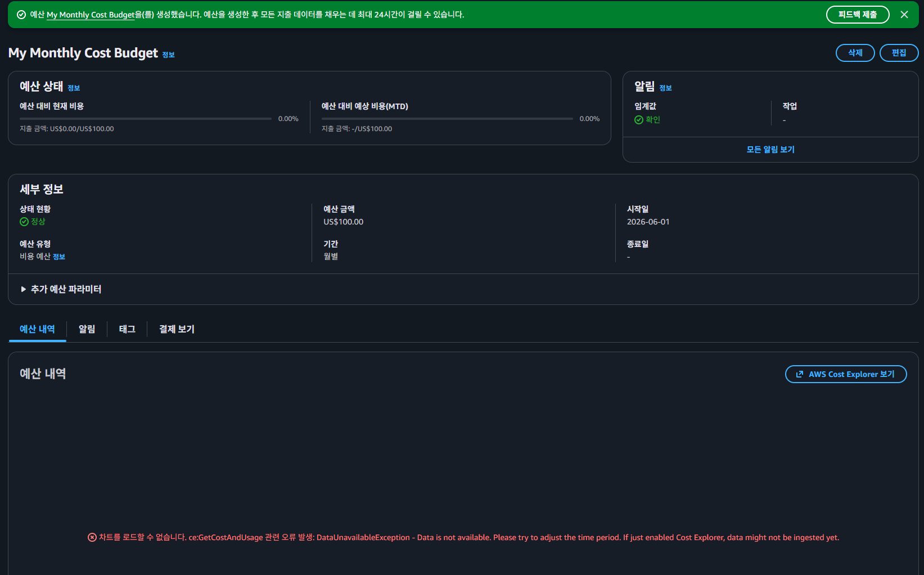Click the 세부 정보 heading
The height and width of the screenshot is (575, 924).
(x=42, y=190)
